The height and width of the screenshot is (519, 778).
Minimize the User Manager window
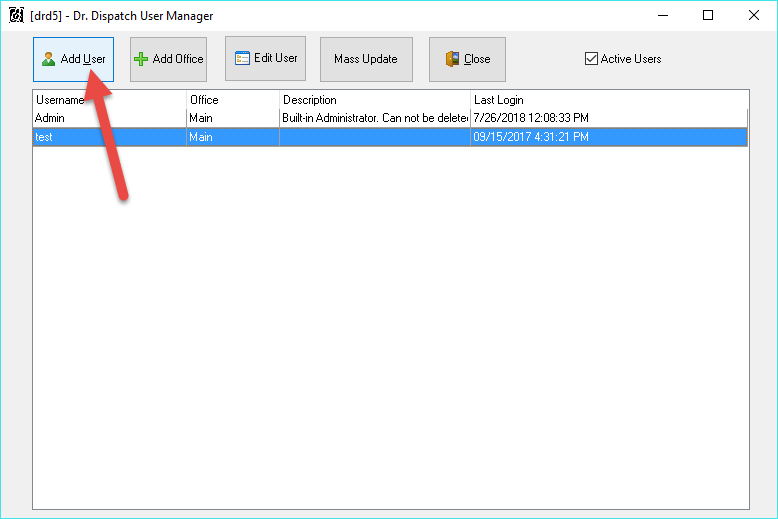(663, 15)
